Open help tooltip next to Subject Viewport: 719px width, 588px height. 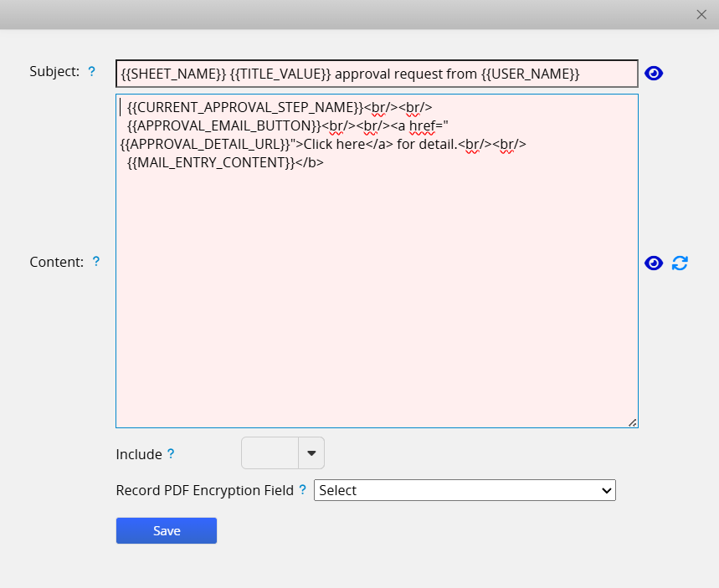click(x=92, y=72)
